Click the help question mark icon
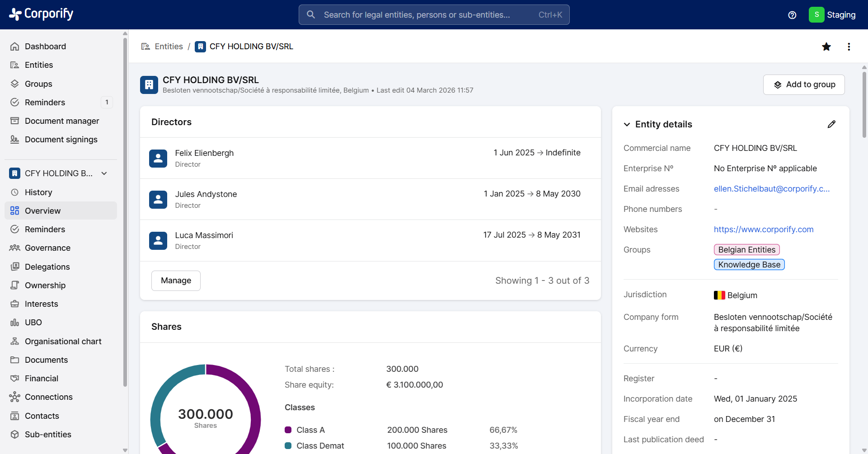 pyautogui.click(x=792, y=15)
